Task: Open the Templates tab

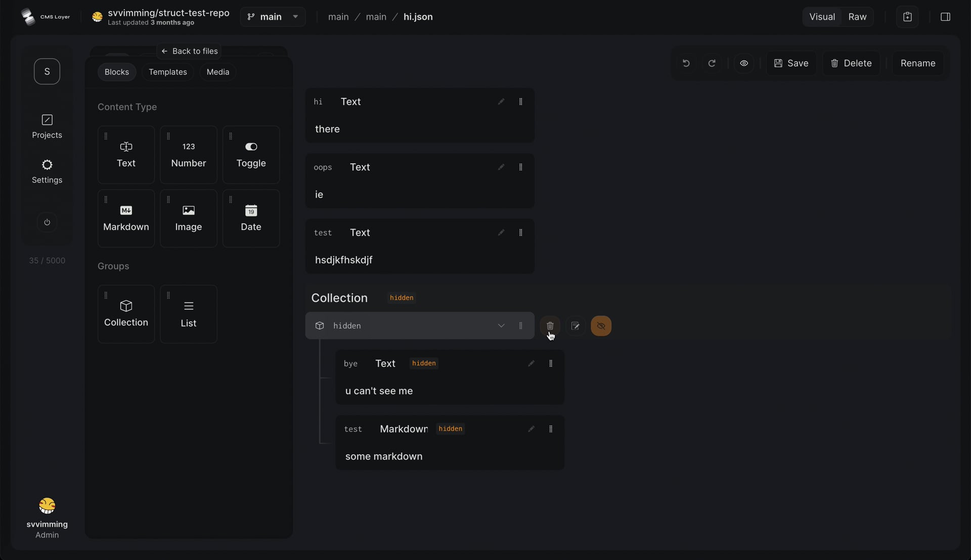Action: coord(168,72)
